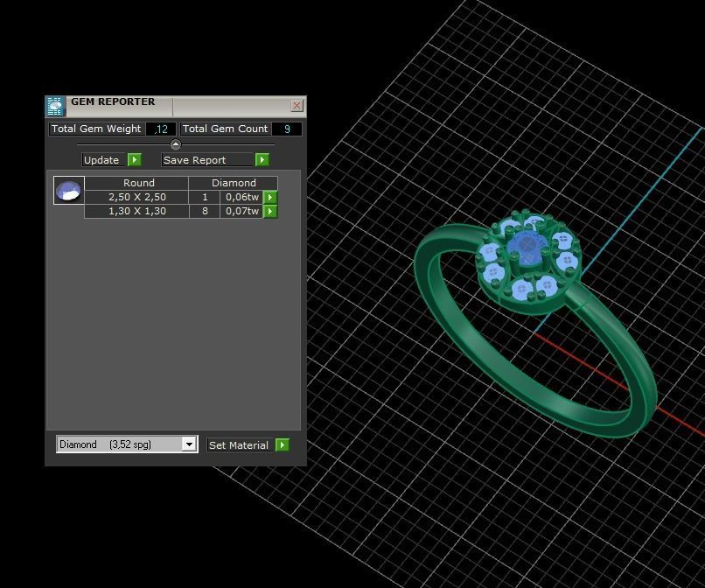Click the Set Material green arrow
This screenshot has height=588, width=705.
(283, 444)
